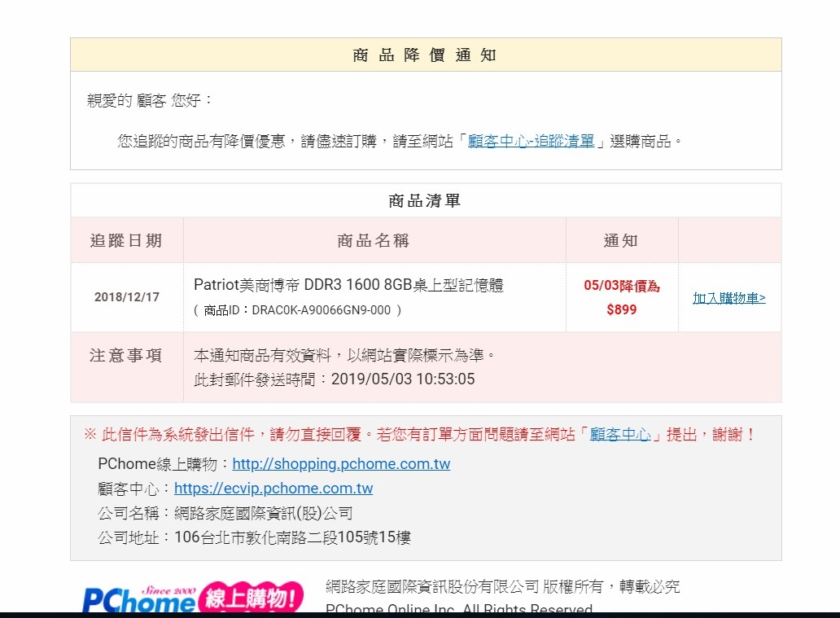Select 公司地址 106台北市敦化南路二段105號15樓 line
Screen dimensions: 840x618
coord(254,537)
